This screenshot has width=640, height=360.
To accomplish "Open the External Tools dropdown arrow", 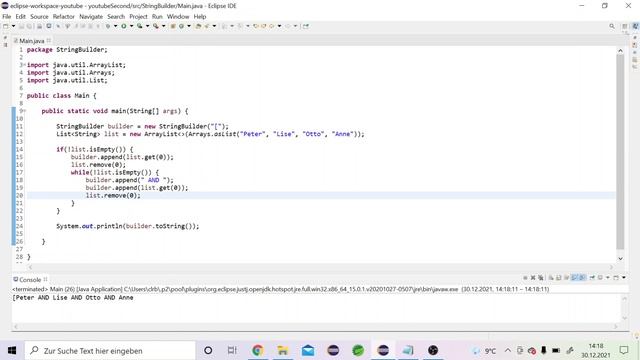I will point(163,26).
